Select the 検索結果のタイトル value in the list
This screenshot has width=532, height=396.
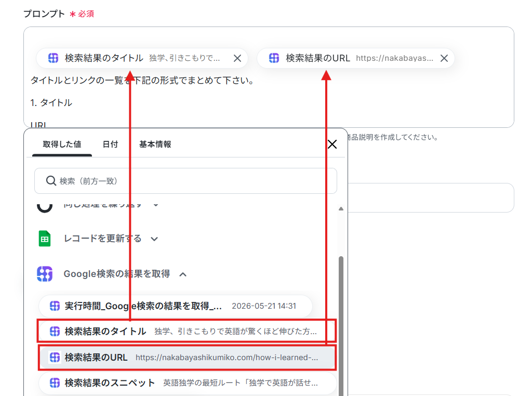[187, 331]
